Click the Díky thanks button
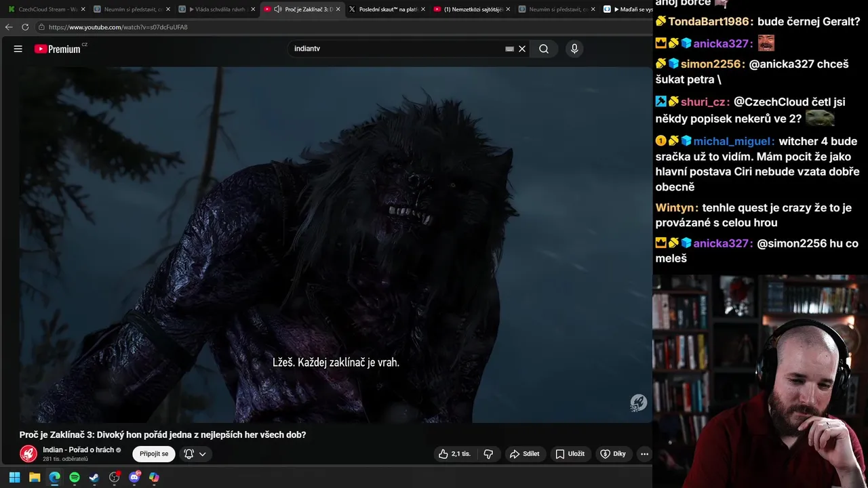The height and width of the screenshot is (488, 868). pyautogui.click(x=613, y=454)
